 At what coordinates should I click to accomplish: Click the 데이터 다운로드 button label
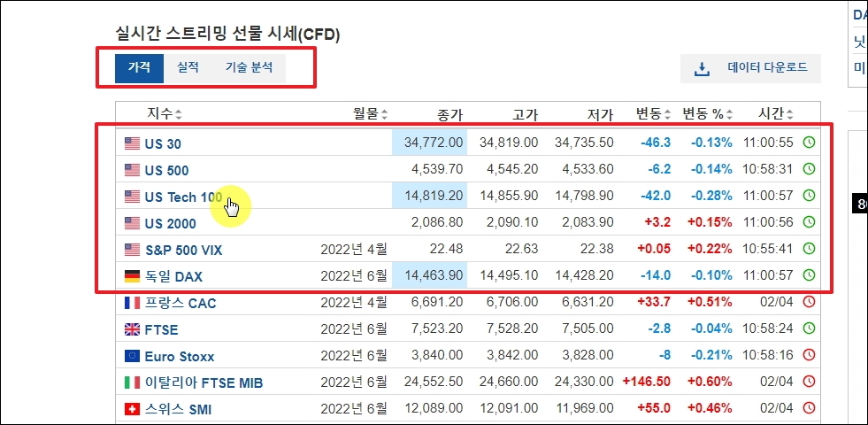point(767,68)
